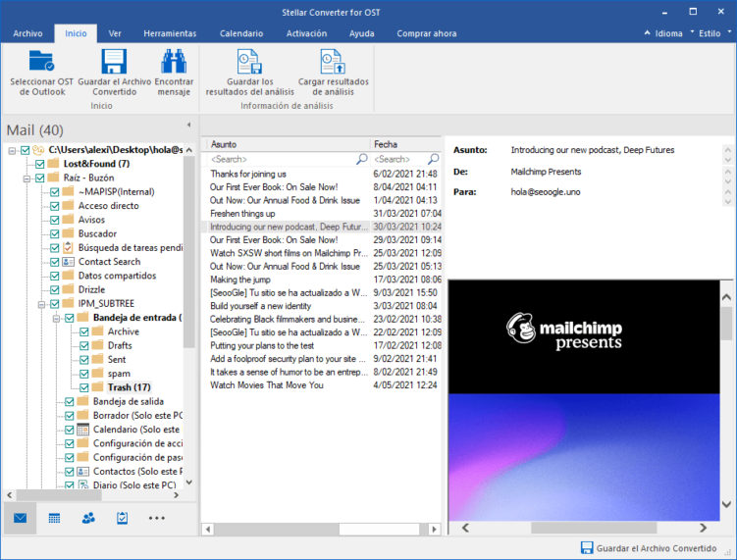Click Guardar el Archivo Convertido status link
737x560 pixels.
tap(657, 548)
